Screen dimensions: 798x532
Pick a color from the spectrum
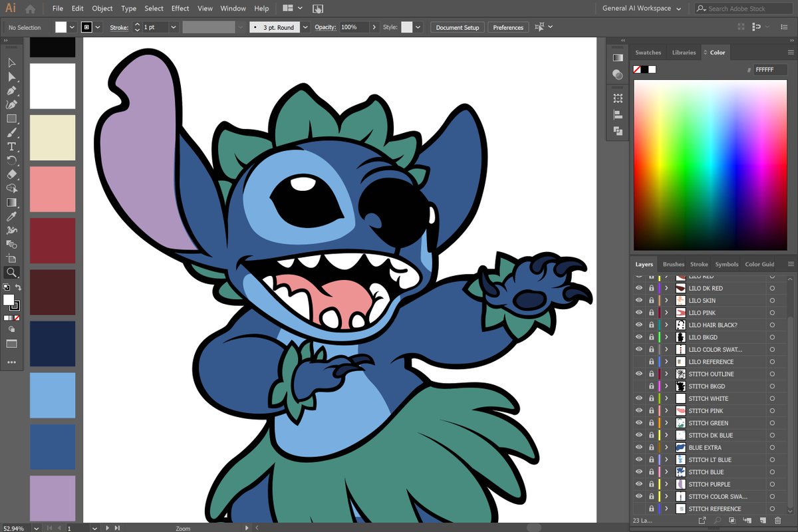pos(710,166)
